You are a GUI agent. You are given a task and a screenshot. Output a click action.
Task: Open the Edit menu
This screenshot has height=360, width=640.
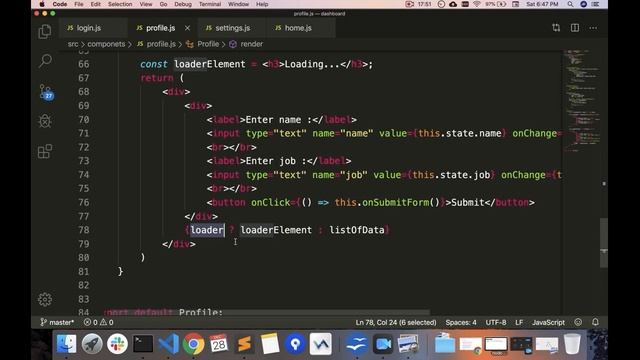(x=96, y=4)
